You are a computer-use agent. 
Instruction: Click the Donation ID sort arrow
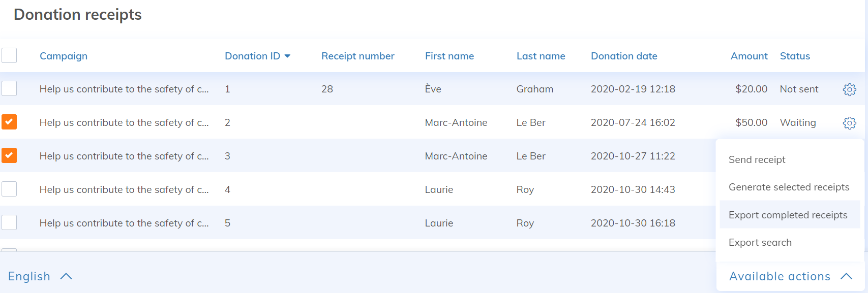pyautogui.click(x=287, y=56)
